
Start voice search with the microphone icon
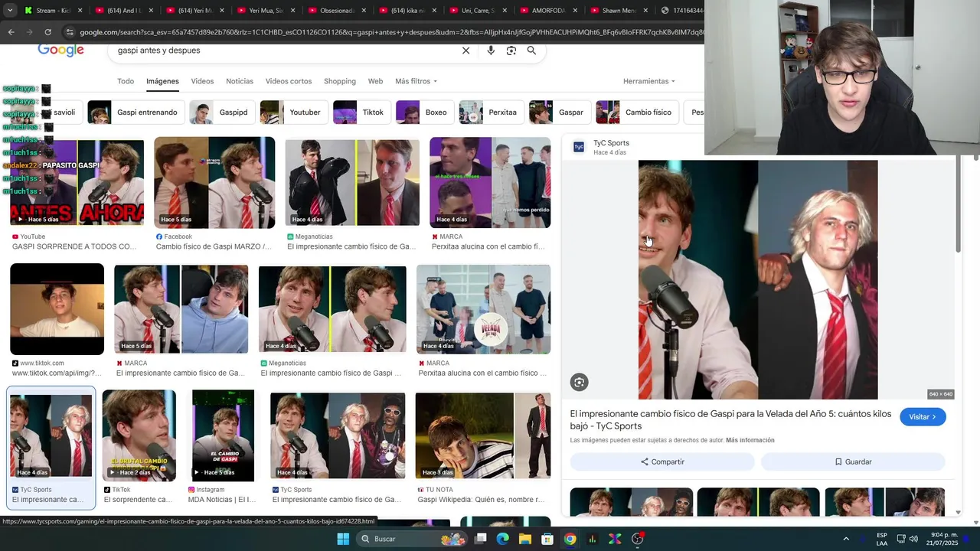tap(491, 51)
